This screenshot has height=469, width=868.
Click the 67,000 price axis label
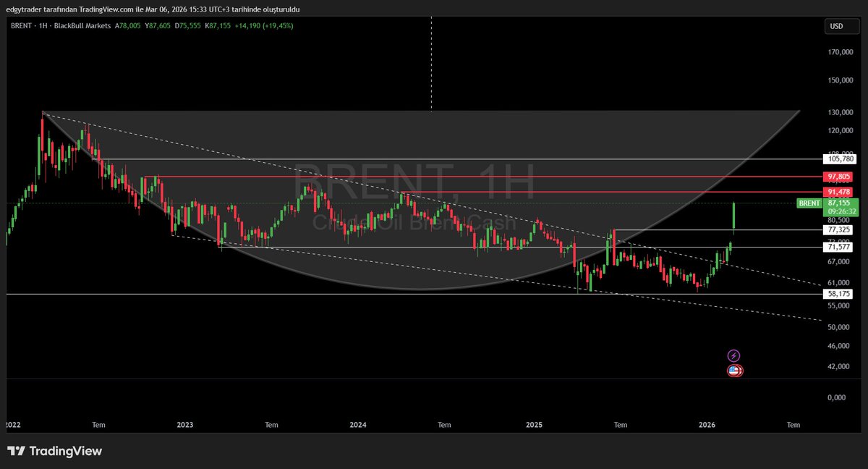coord(838,261)
